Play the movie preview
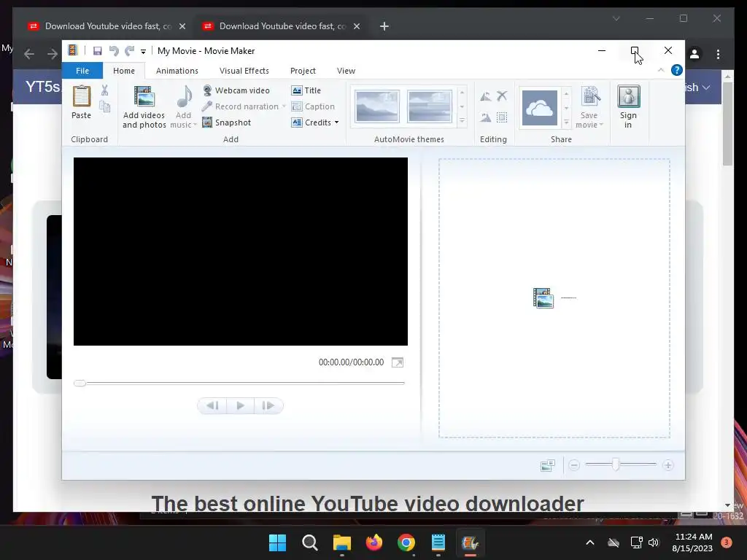The image size is (747, 560). coord(240,405)
